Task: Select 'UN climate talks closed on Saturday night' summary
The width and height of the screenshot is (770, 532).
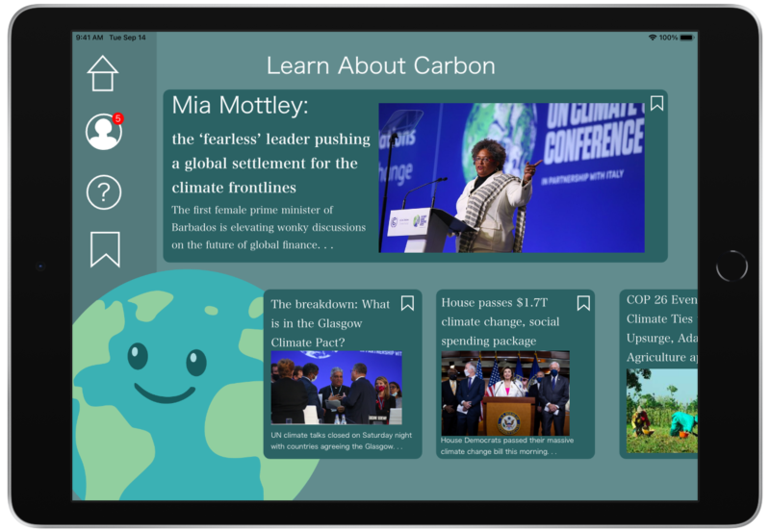Action: click(342, 441)
